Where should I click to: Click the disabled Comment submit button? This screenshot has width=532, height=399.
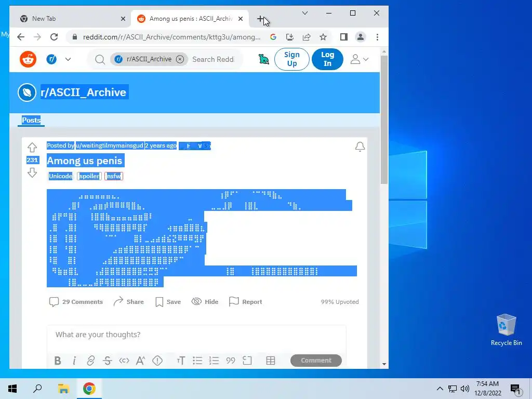click(316, 361)
